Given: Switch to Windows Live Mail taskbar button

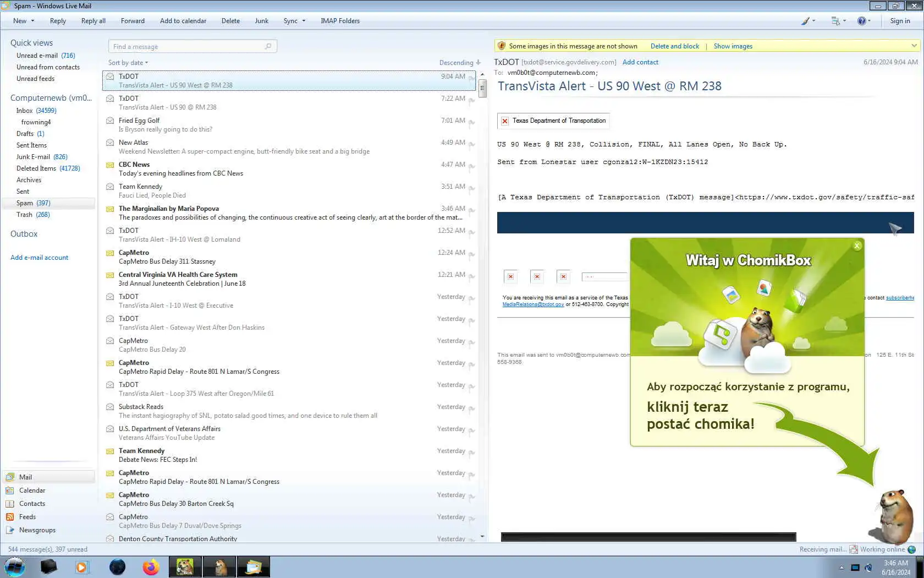Looking at the screenshot, I should (254, 567).
